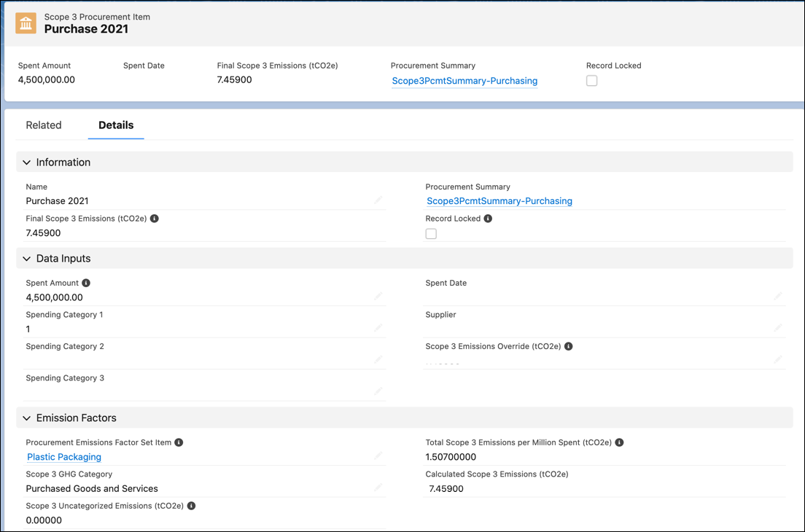Click the Scope 3 Procurement Item record icon

(x=26, y=23)
